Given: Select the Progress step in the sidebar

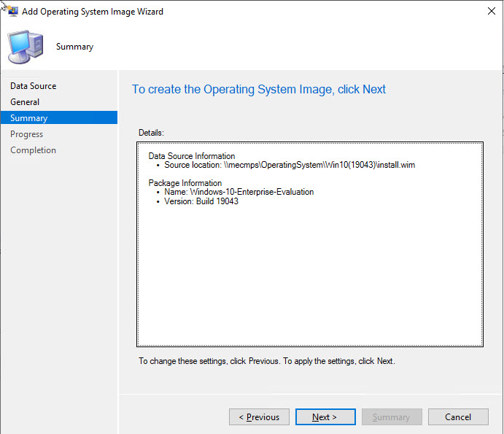Looking at the screenshot, I should [x=27, y=134].
